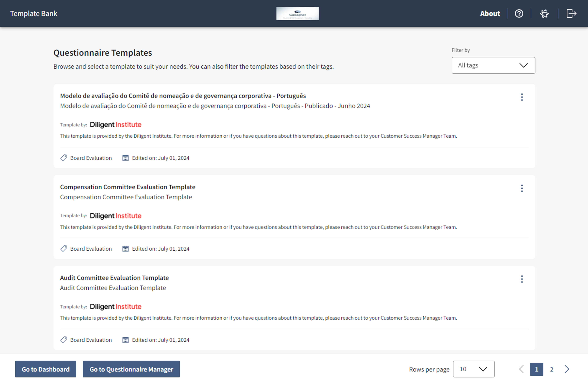Click the Filter by label

pyautogui.click(x=460, y=50)
